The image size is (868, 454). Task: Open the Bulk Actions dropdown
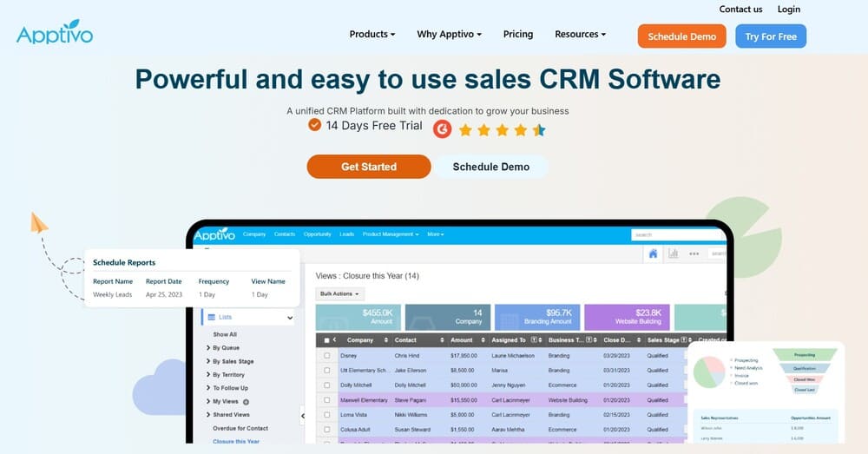[340, 294]
